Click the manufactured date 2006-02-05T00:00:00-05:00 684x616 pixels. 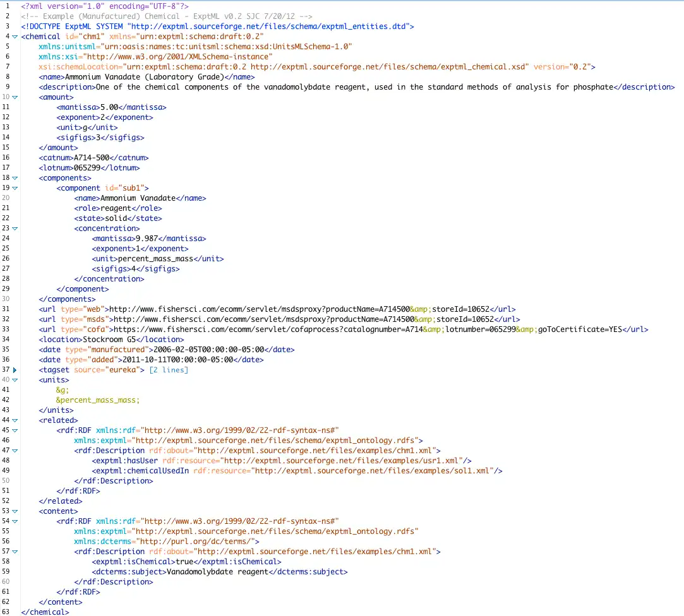point(208,350)
